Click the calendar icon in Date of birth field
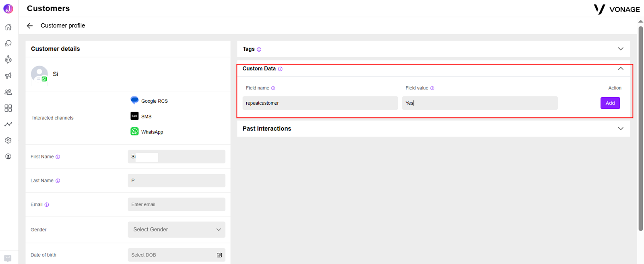The height and width of the screenshot is (264, 644). pyautogui.click(x=219, y=255)
